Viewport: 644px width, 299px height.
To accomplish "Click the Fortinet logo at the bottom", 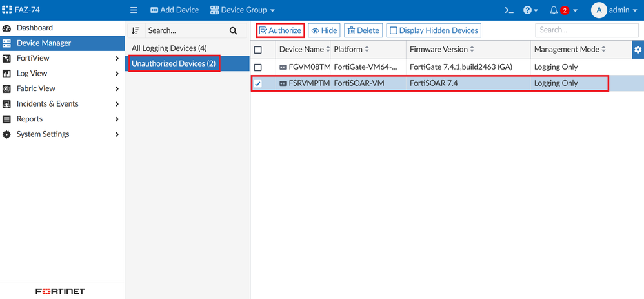I will pos(61,291).
